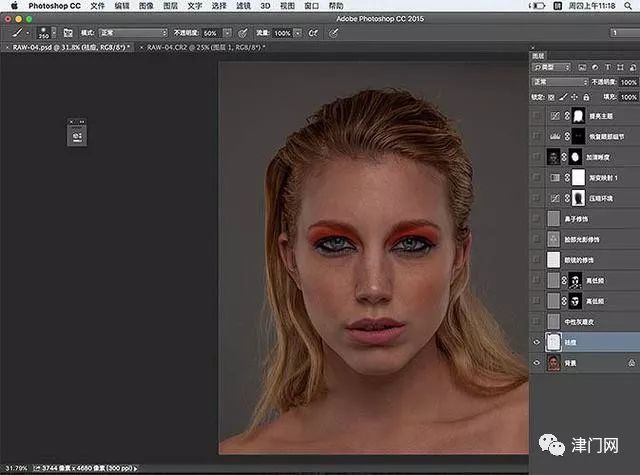Filter layers by smart objects icon
640x475 pixels.
(633, 67)
